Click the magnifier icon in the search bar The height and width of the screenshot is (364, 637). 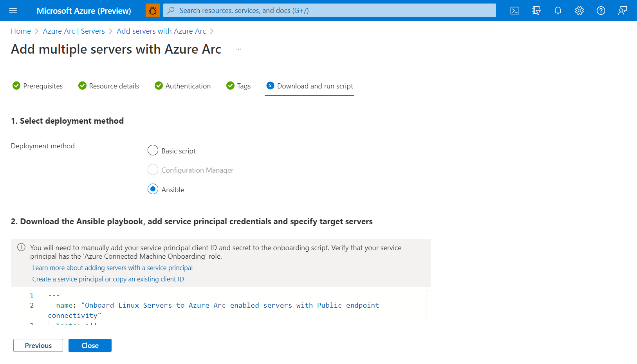coord(171,11)
